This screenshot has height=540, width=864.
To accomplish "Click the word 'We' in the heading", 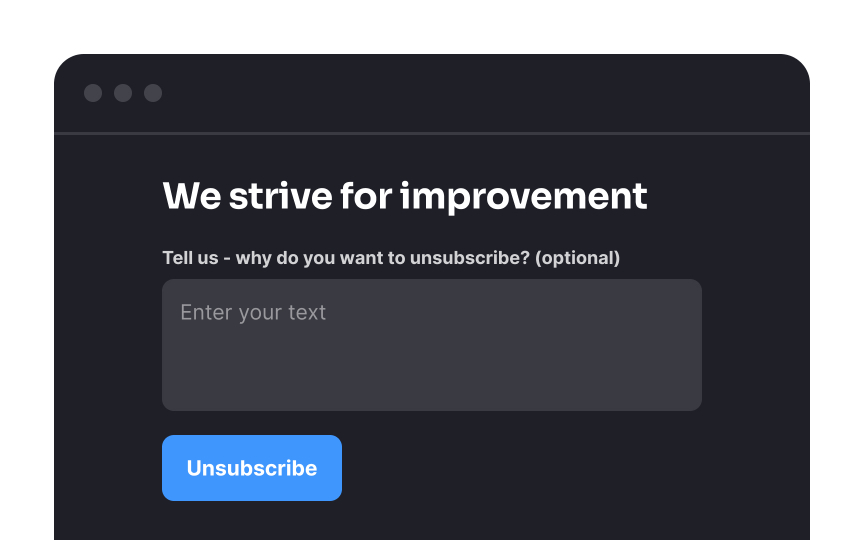I will pyautogui.click(x=192, y=196).
